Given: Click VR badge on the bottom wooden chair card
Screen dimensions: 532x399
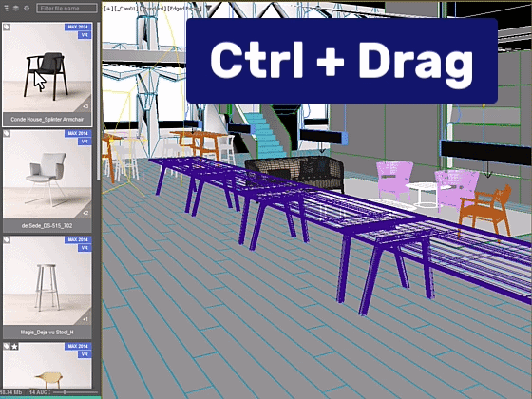Looking at the screenshot, I should (85, 354).
